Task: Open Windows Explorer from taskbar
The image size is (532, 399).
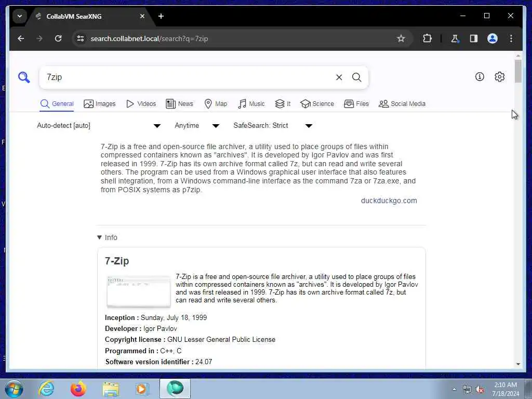Action: (111, 390)
